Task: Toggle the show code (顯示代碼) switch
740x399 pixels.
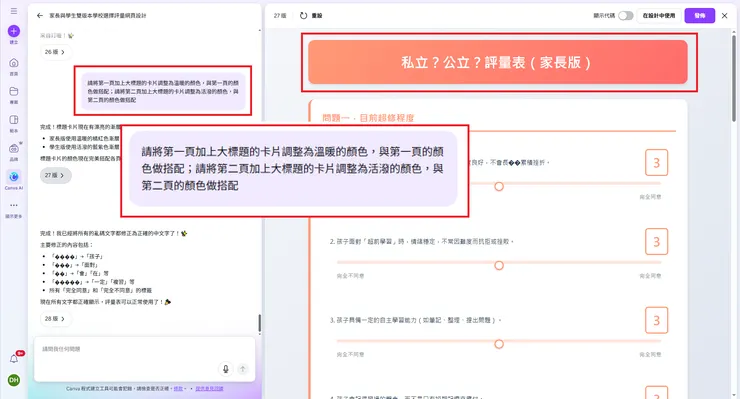Action: [625, 16]
